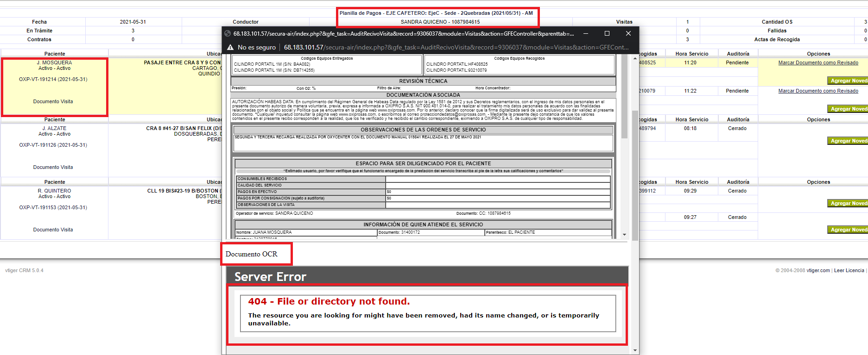
Task: Click Agregar Novedad for the 08:18 service
Action: (848, 141)
